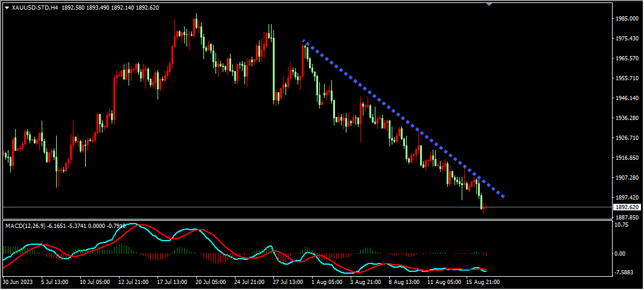This screenshot has height=290, width=644.
Task: Click the 30 Jun 2023 time label
Action: point(18,282)
